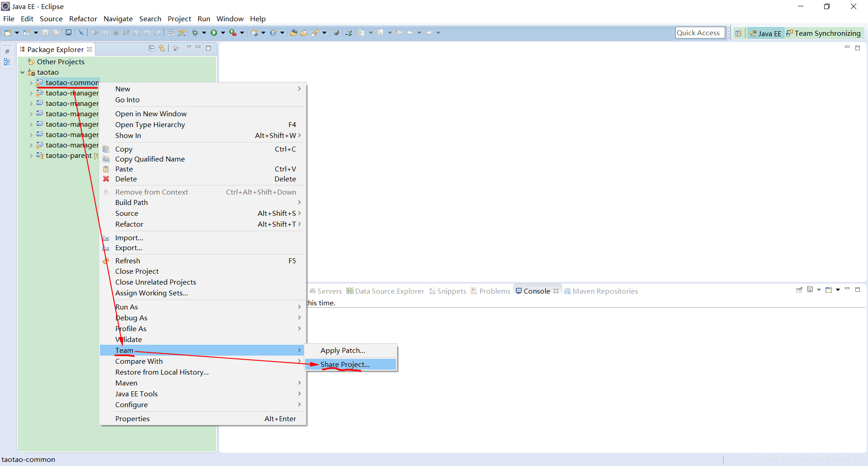Image resolution: width=868 pixels, height=466 pixels.
Task: Choose Refresh from the context menu
Action: coord(203,261)
